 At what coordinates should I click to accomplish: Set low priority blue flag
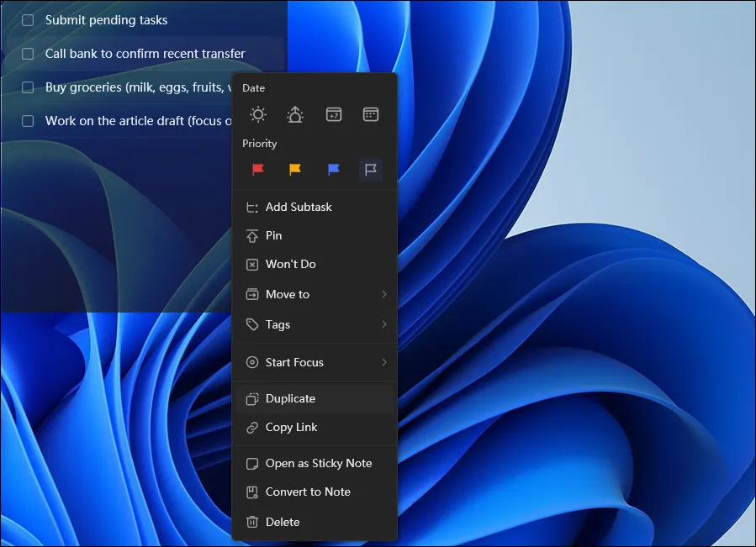click(x=333, y=170)
